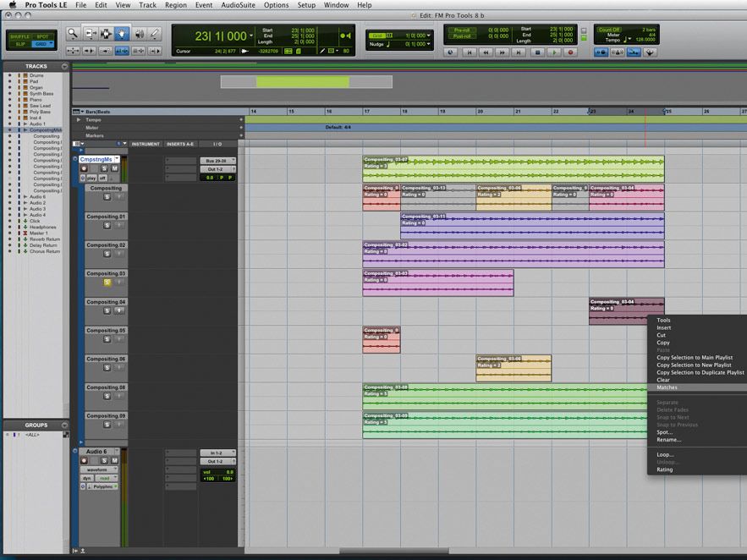Select Grid edit mode
747x560 pixels.
[x=43, y=44]
